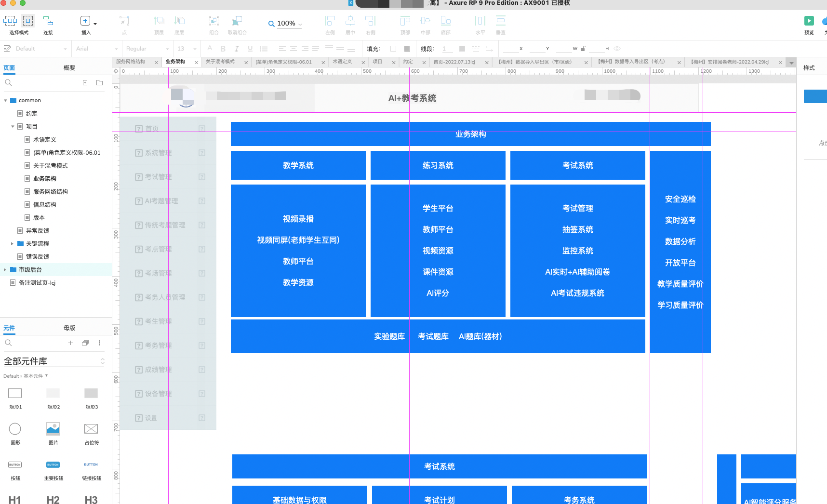Click the 点 point tool icon
827x504 pixels.
click(124, 21)
